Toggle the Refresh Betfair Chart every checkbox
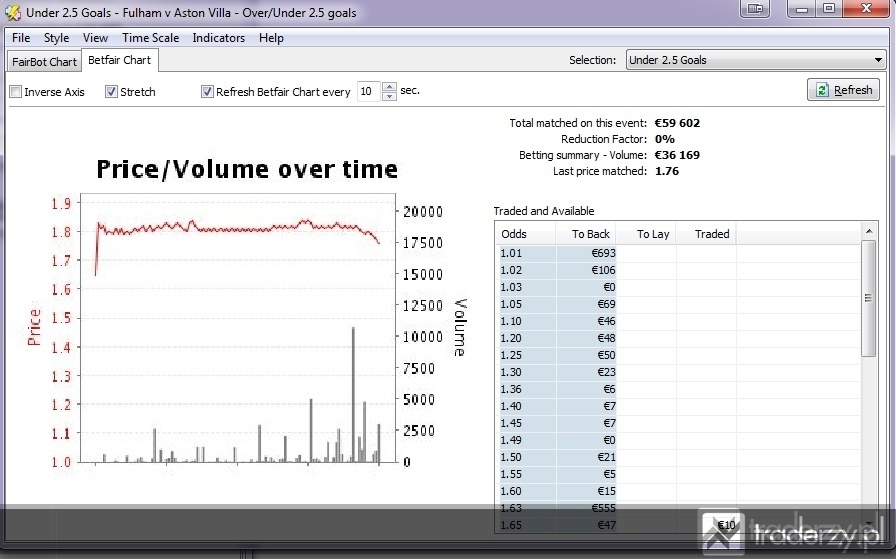The height and width of the screenshot is (559, 896). coord(207,91)
